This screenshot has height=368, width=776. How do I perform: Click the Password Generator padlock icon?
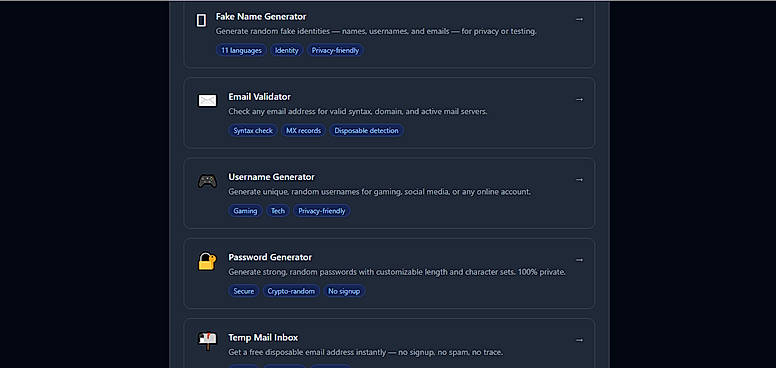click(x=207, y=261)
